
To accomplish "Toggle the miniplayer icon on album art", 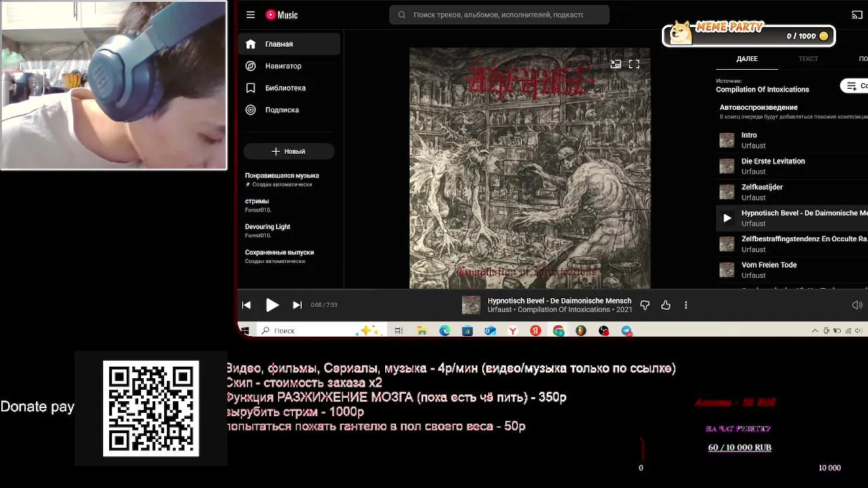I will [615, 64].
